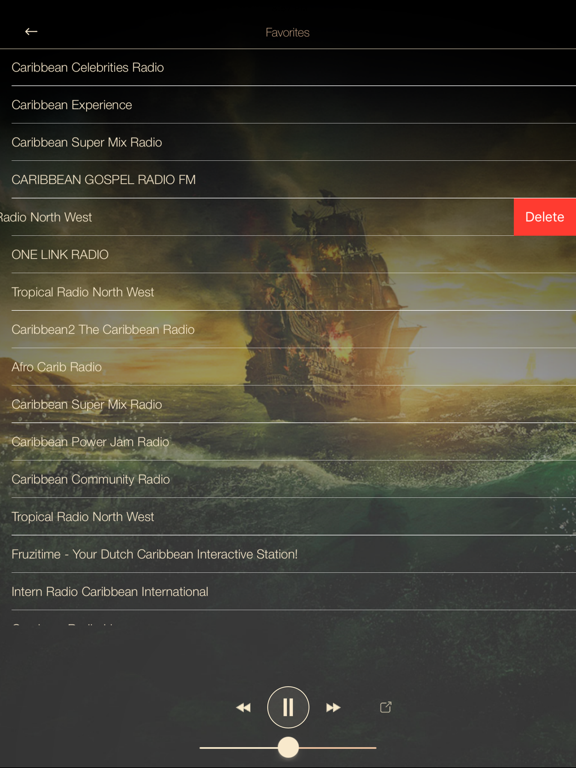Select Caribbean Experience station
Image resolution: width=576 pixels, height=768 pixels.
pyautogui.click(x=288, y=105)
